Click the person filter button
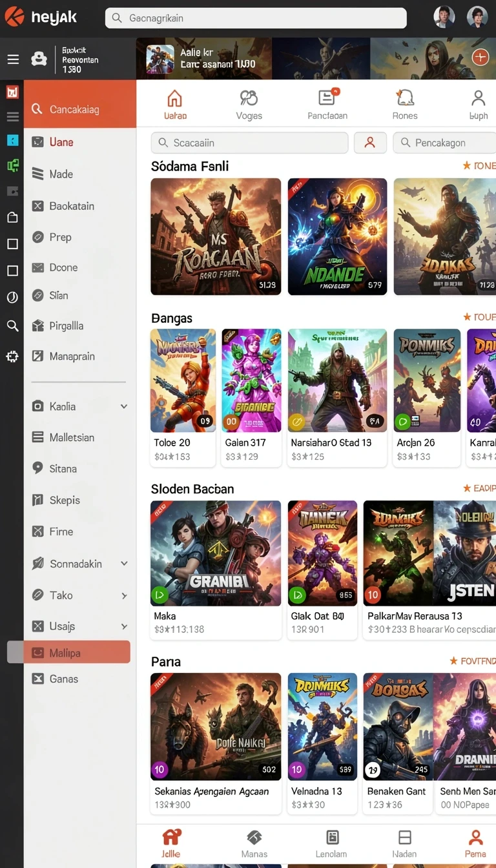496x868 pixels. pyautogui.click(x=370, y=143)
